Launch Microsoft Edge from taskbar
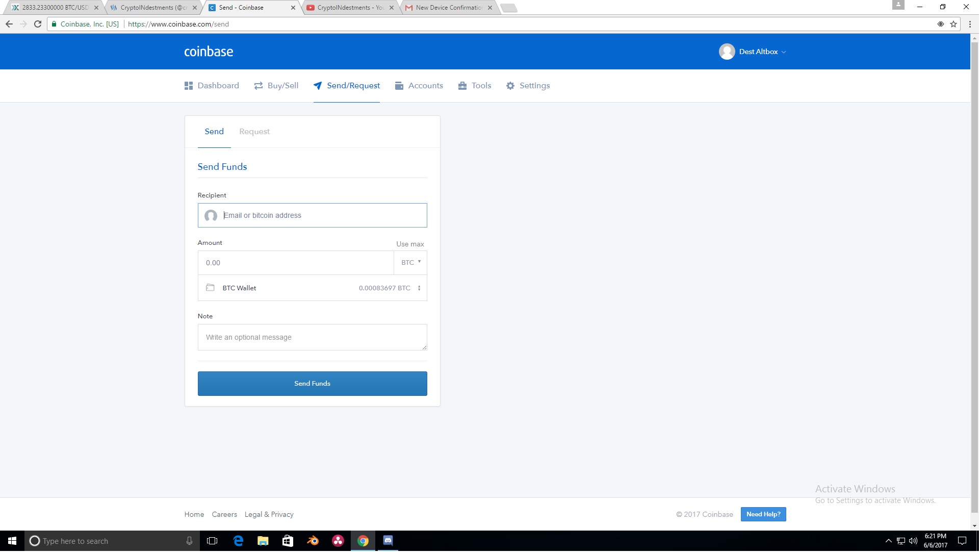The width and height of the screenshot is (980, 552). coord(238,541)
